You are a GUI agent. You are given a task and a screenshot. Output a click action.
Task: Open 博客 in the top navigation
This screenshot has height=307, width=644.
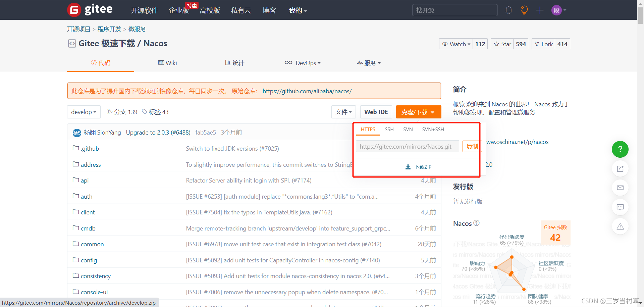coord(269,10)
